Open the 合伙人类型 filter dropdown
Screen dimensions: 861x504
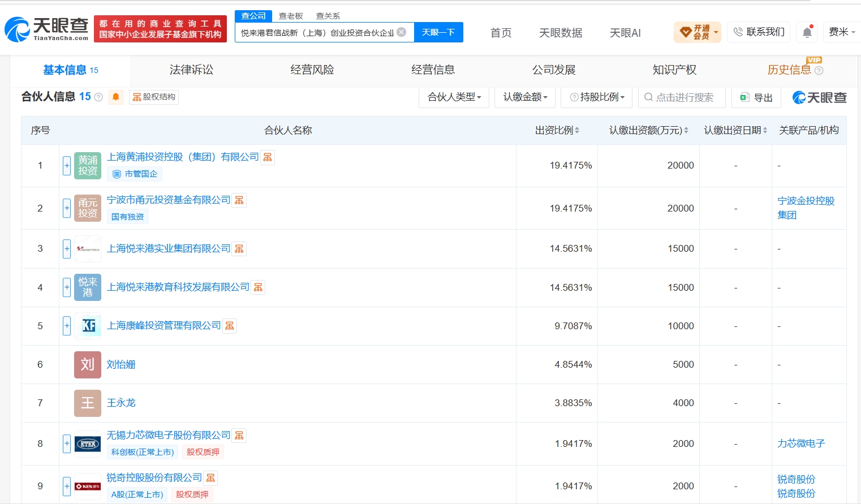(x=454, y=97)
